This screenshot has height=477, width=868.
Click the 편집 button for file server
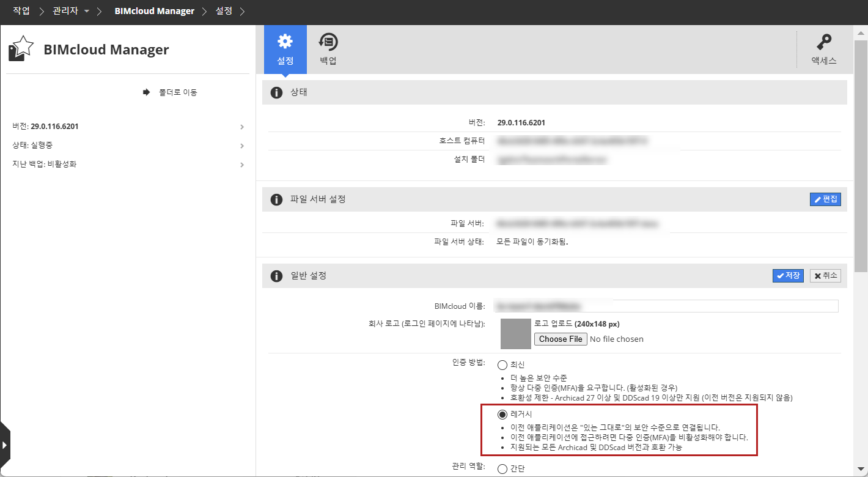coord(825,199)
